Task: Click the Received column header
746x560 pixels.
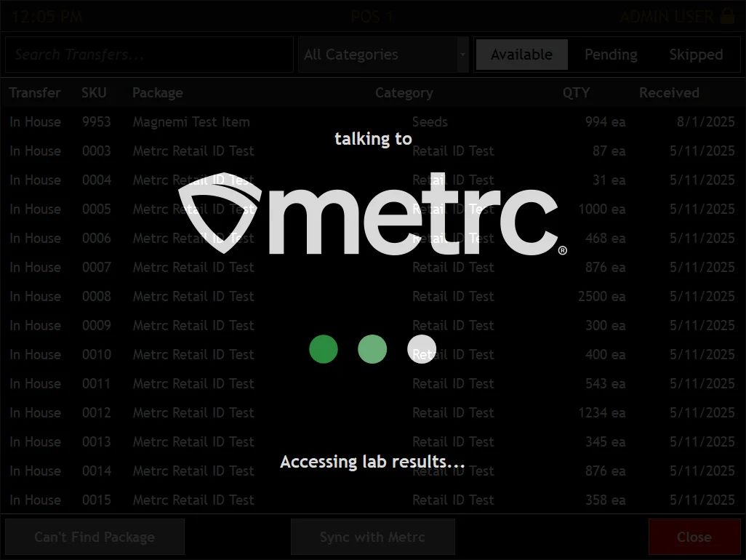Action: coord(669,93)
